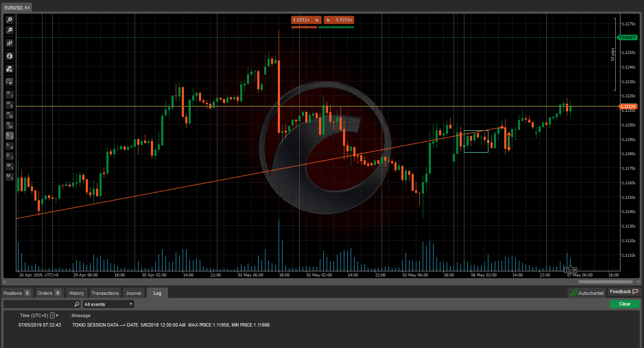Click the sell sentiment orange bar
This screenshot has height=348, width=644.
[x=304, y=27]
